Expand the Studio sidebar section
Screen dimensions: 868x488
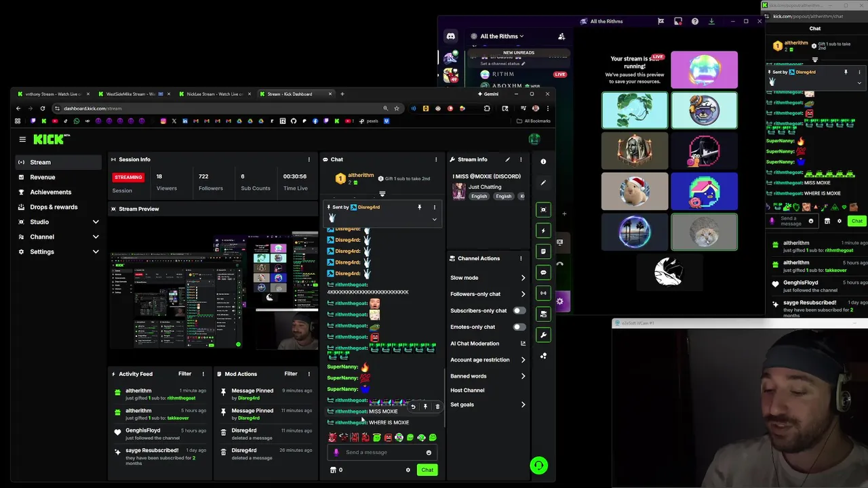[x=96, y=222]
